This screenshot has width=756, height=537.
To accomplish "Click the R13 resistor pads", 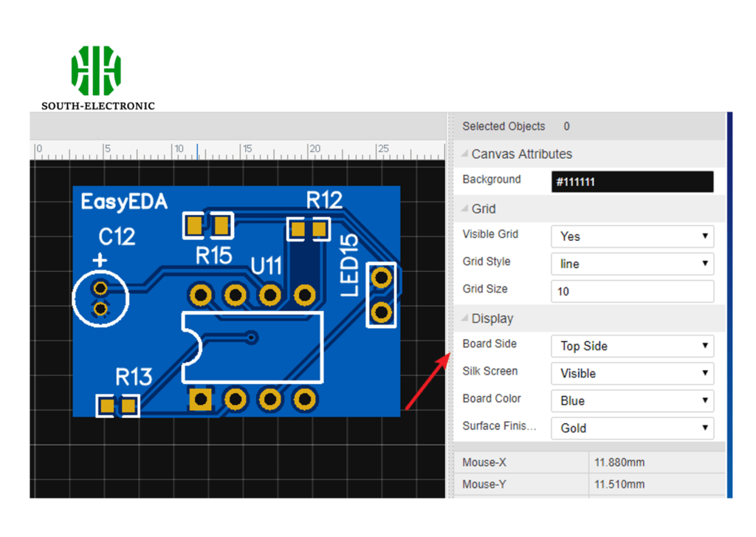I will coord(118,405).
